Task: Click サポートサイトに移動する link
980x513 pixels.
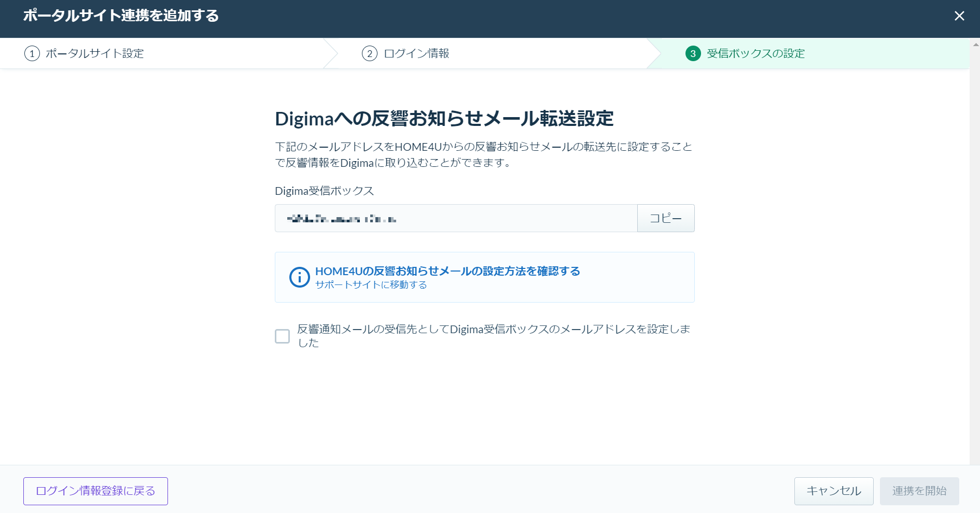Action: tap(371, 285)
